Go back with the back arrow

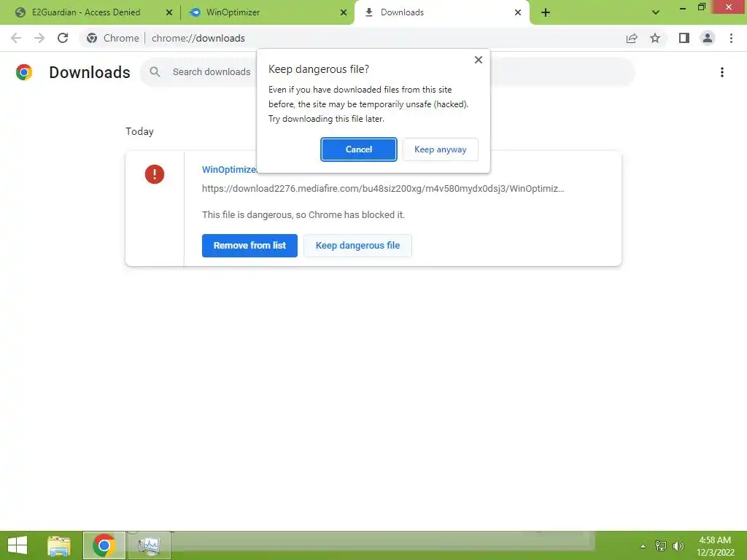[x=16, y=38]
